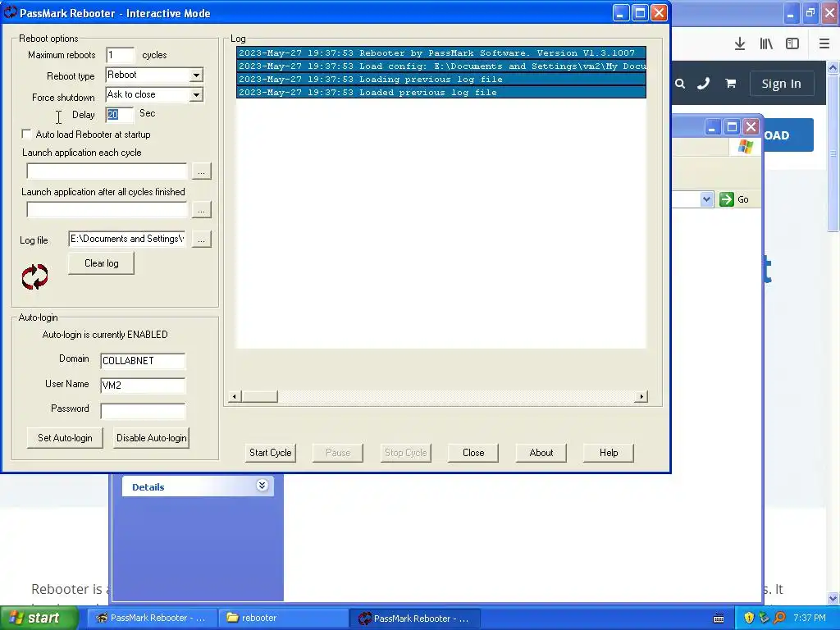The width and height of the screenshot is (840, 630).
Task: Click the User Name input field
Action: [143, 386]
